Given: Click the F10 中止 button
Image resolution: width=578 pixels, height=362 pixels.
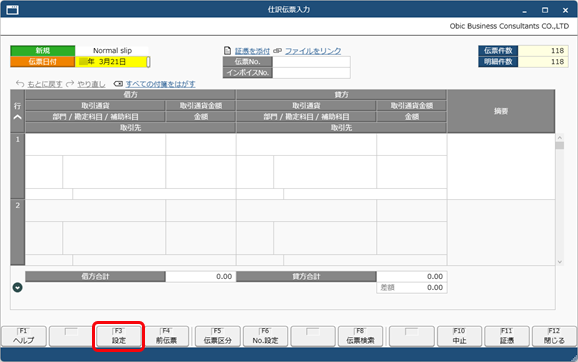Looking at the screenshot, I should click(459, 336).
